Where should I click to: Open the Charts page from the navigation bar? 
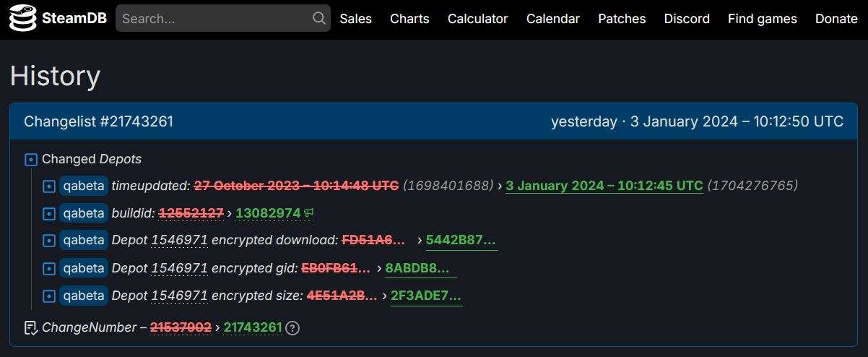click(409, 19)
